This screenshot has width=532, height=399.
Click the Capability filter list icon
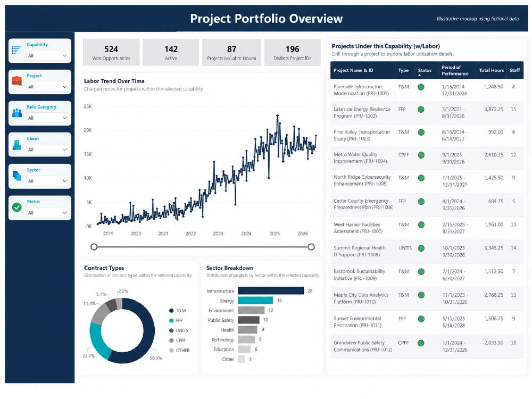[16, 50]
